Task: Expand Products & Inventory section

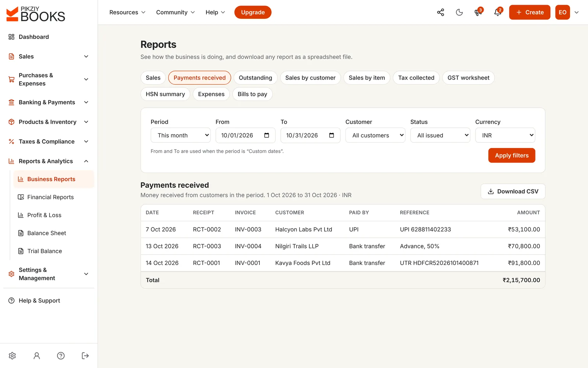Action: (x=49, y=122)
